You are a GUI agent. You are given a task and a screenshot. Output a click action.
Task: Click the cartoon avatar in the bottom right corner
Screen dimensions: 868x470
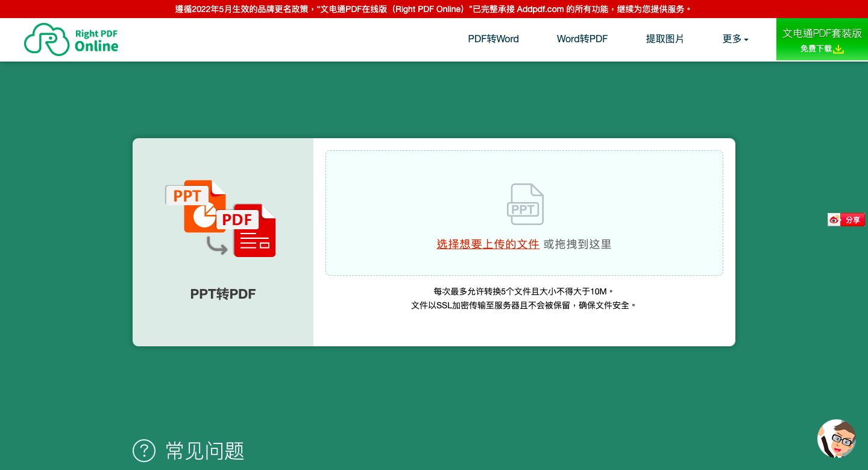[837, 439]
